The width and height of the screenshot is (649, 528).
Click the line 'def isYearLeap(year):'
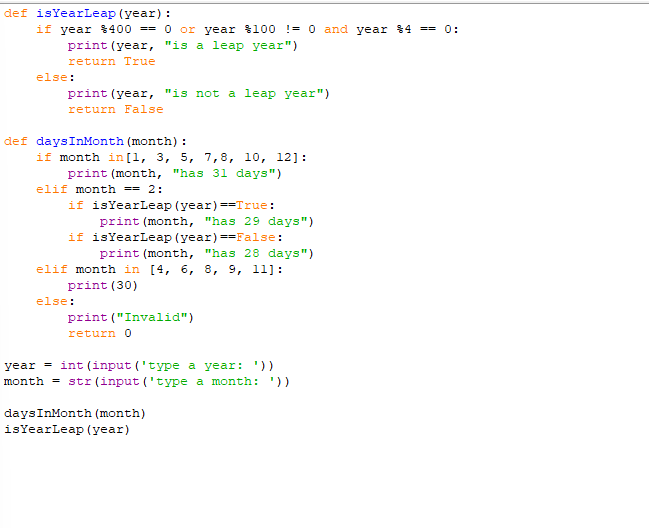(87, 14)
